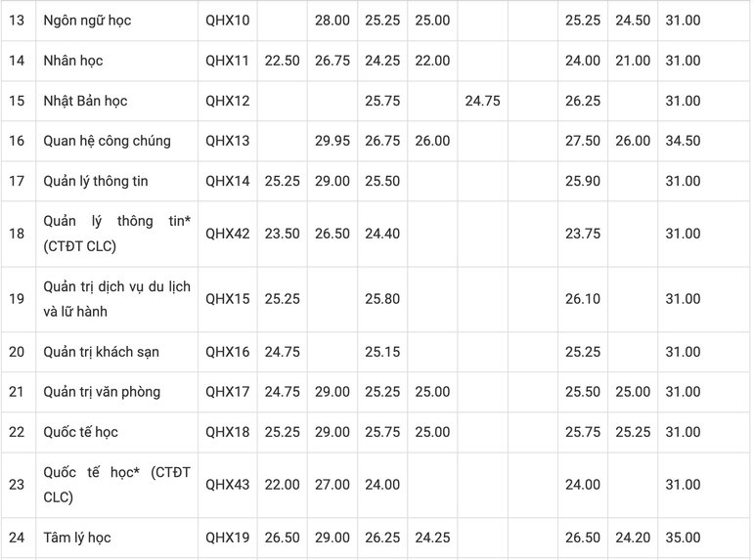Select the 24.20 score cell

point(633,538)
